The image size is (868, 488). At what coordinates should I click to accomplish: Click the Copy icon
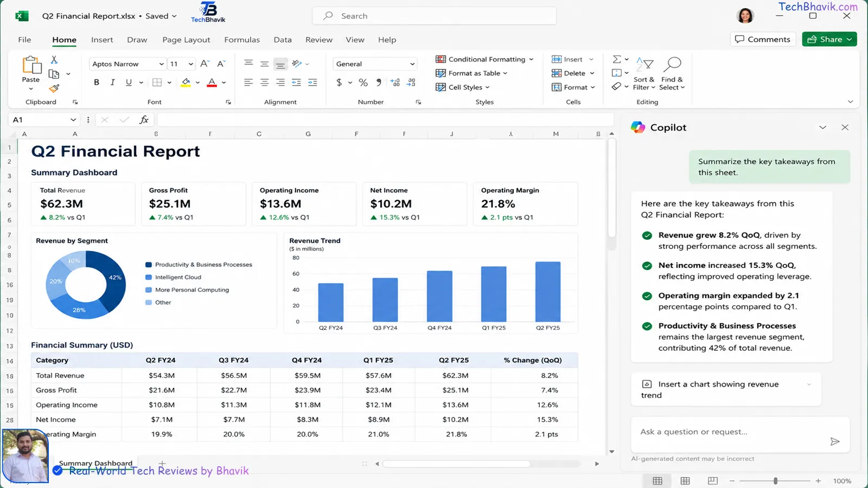pyautogui.click(x=54, y=74)
